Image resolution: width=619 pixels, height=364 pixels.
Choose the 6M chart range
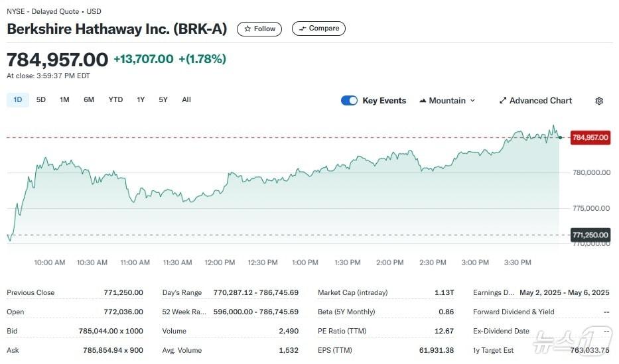[x=89, y=100]
